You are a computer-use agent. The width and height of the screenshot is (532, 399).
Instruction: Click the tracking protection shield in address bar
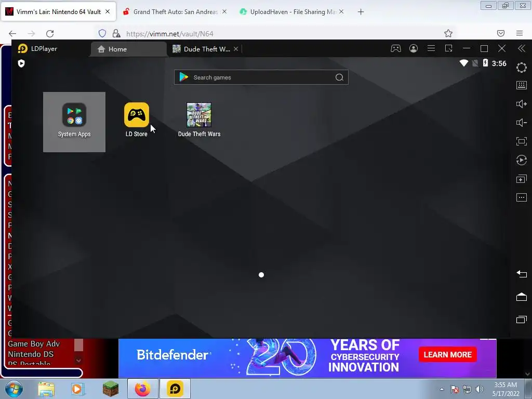click(x=102, y=33)
